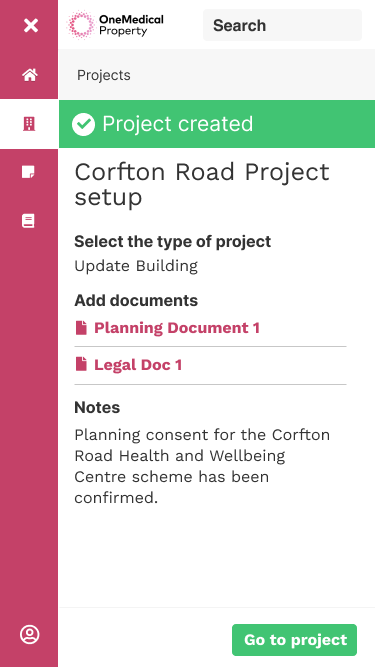Click the Notes paragraph about planning consent
This screenshot has height=667, width=375.
[x=202, y=466]
